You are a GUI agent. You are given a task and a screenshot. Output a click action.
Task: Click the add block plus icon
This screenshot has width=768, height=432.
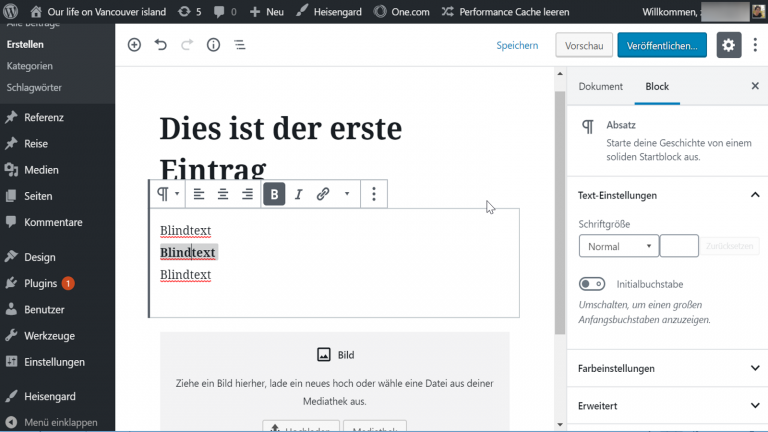pos(134,45)
